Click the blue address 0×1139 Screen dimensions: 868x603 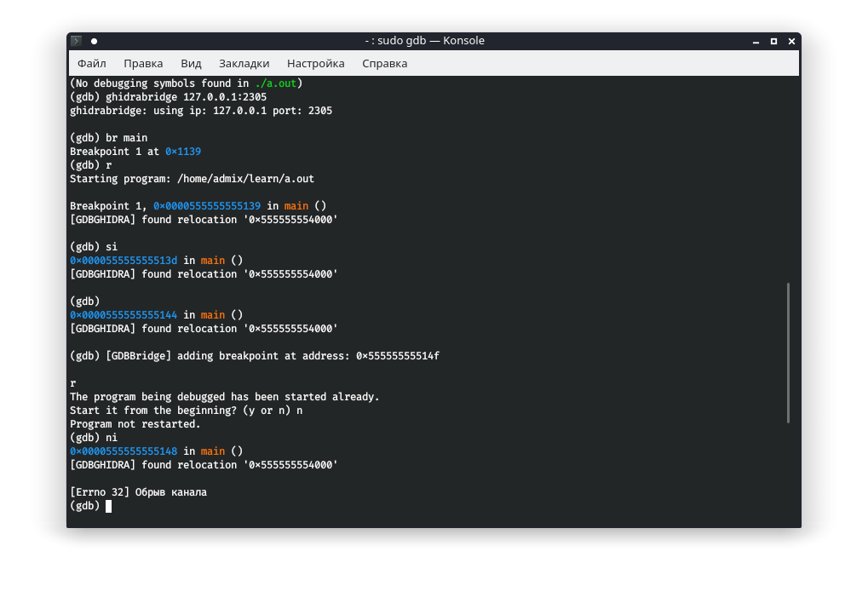click(x=182, y=152)
